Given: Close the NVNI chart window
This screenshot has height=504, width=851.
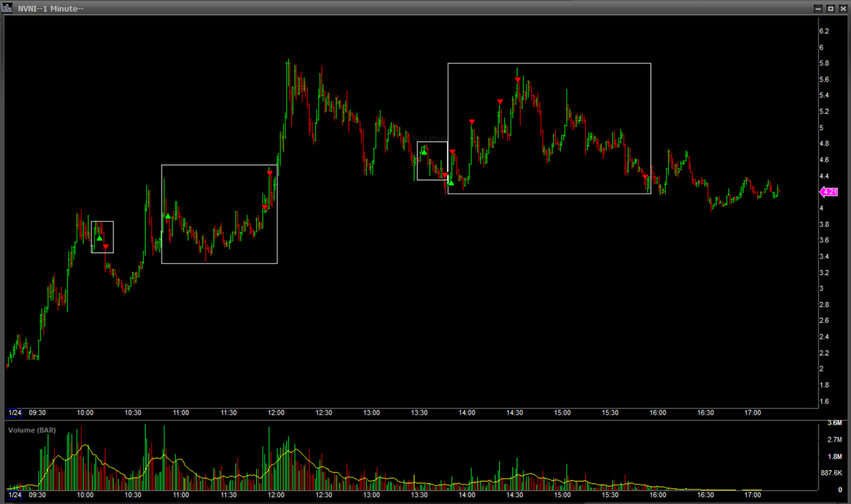Looking at the screenshot, I should coord(842,8).
